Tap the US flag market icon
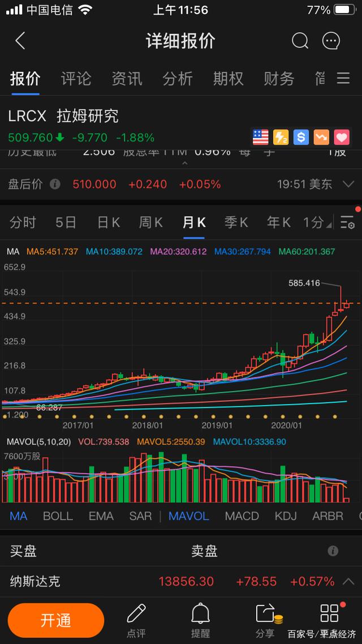362x644 pixels. pyautogui.click(x=261, y=137)
